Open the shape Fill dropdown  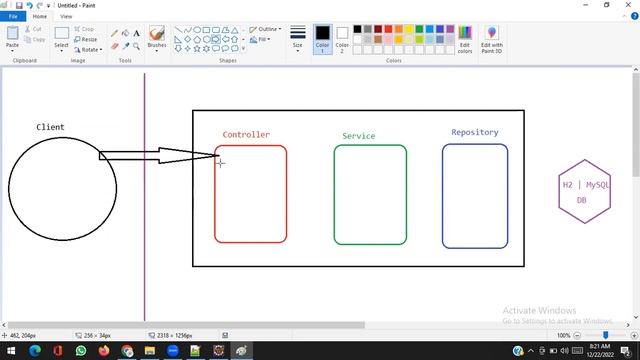260,40
